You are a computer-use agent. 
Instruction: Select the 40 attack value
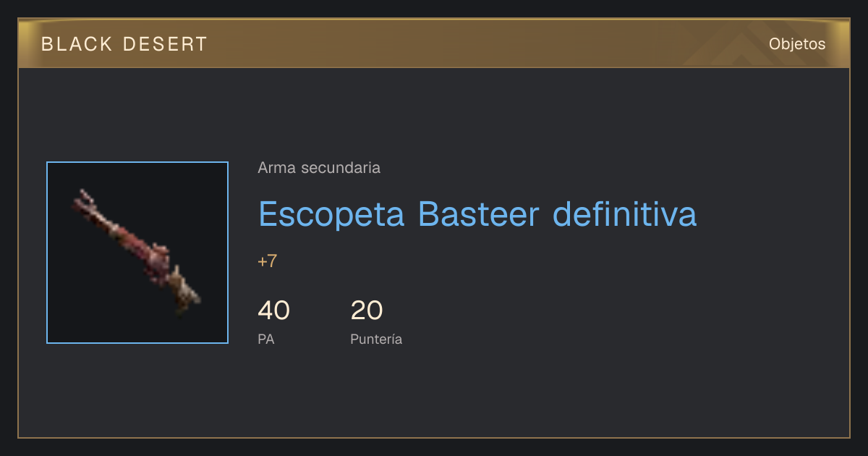click(273, 311)
